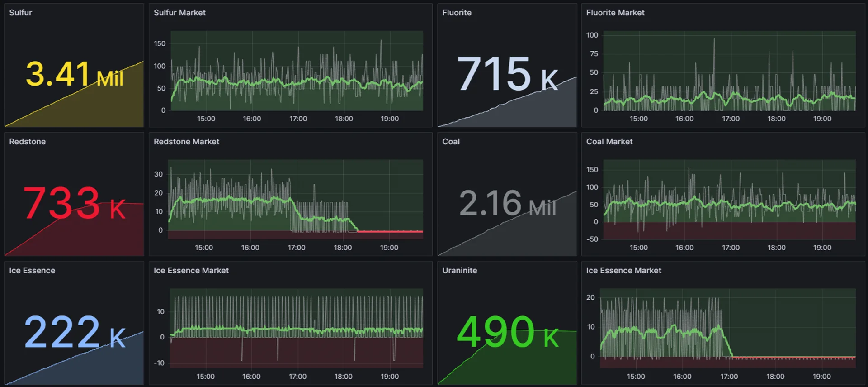Click the red flat line in Redstone Market graph
Screen dimensions: 868x387
pos(390,231)
